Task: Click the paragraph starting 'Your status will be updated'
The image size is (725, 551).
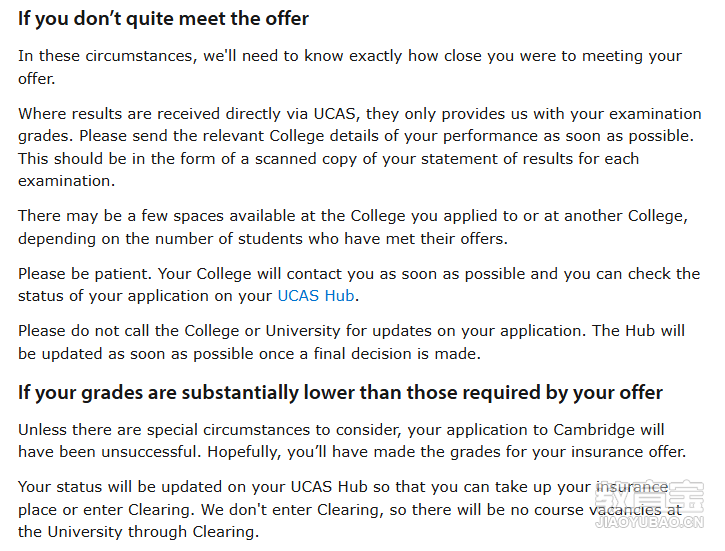Action: pos(350,509)
